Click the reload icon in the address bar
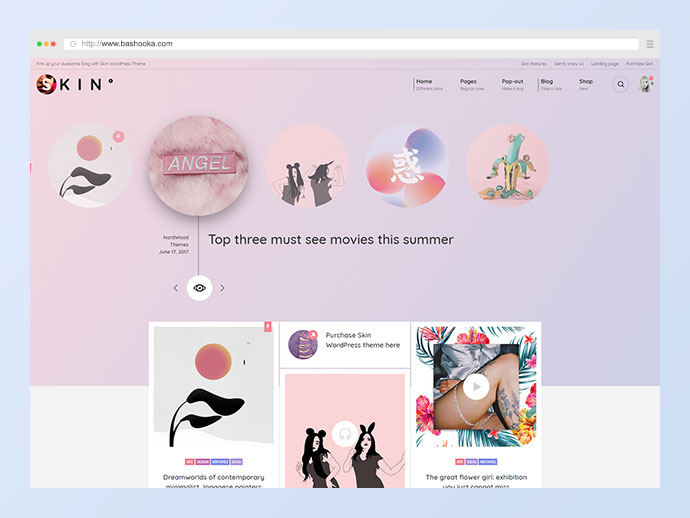The width and height of the screenshot is (690, 518). [73, 44]
